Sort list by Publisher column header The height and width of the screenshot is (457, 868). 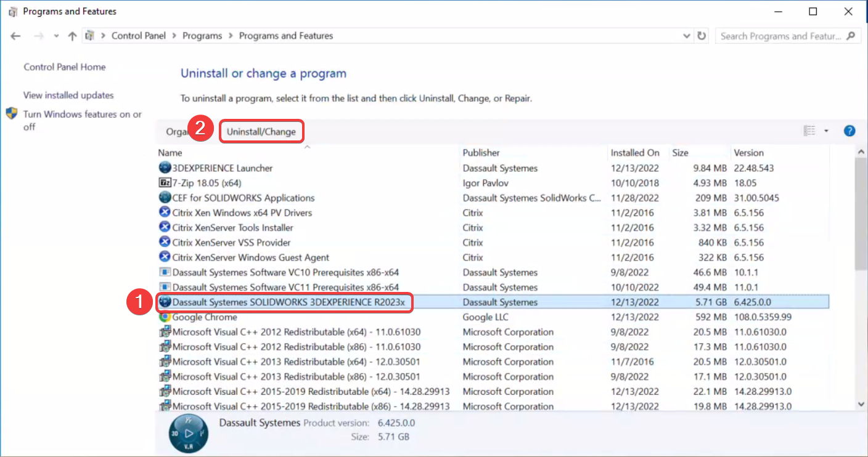(481, 153)
